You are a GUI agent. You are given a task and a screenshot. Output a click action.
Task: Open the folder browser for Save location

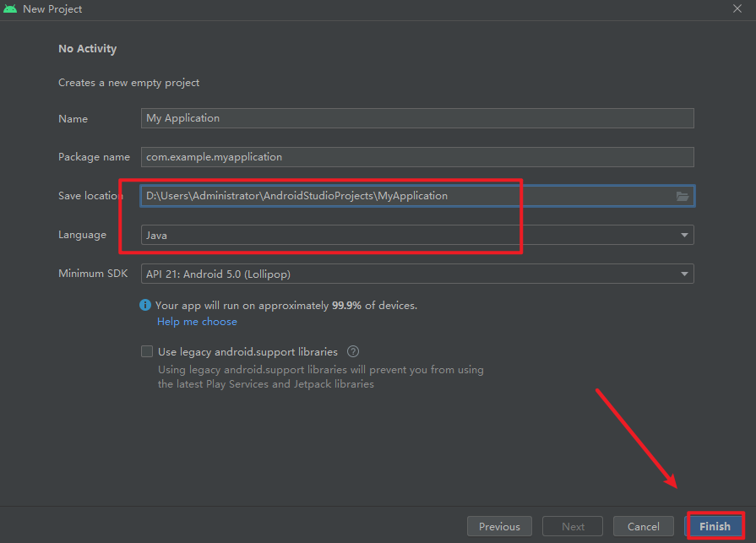coord(683,196)
